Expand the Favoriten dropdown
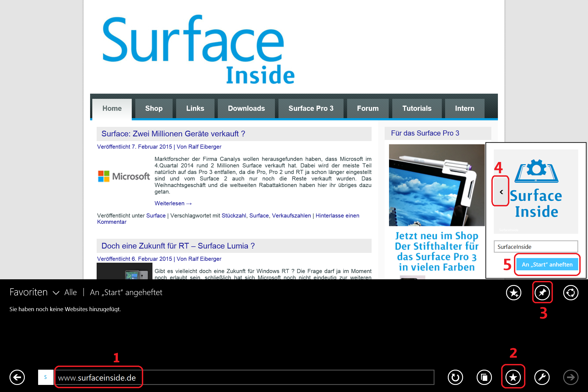 34,292
